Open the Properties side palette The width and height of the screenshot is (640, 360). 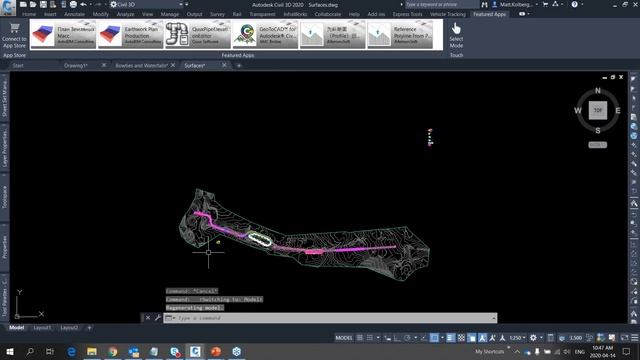[4, 247]
